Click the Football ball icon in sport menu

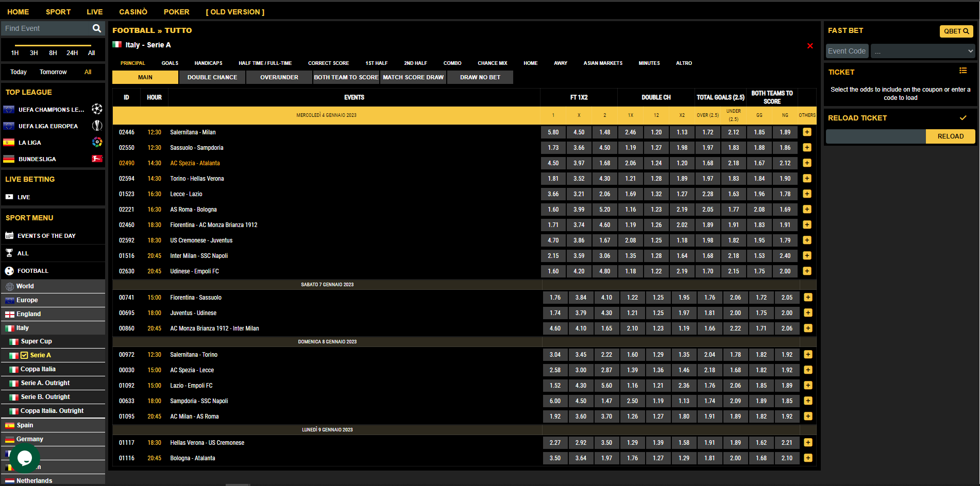(9, 271)
